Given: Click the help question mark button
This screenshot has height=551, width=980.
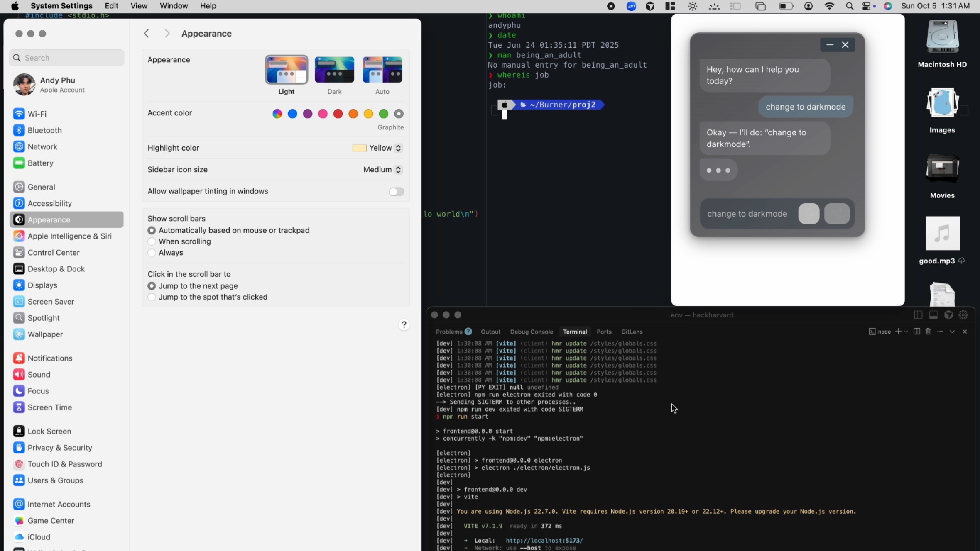Looking at the screenshot, I should 404,325.
